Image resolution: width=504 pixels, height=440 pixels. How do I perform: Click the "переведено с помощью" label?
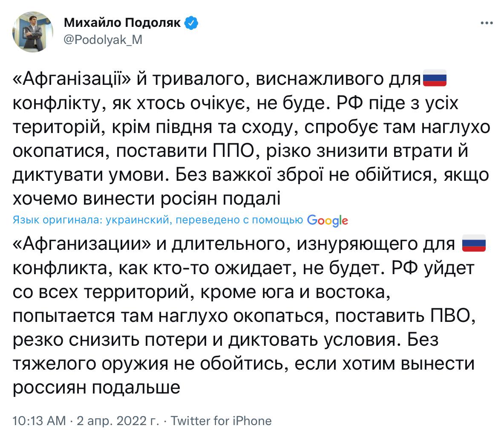pyautogui.click(x=239, y=220)
